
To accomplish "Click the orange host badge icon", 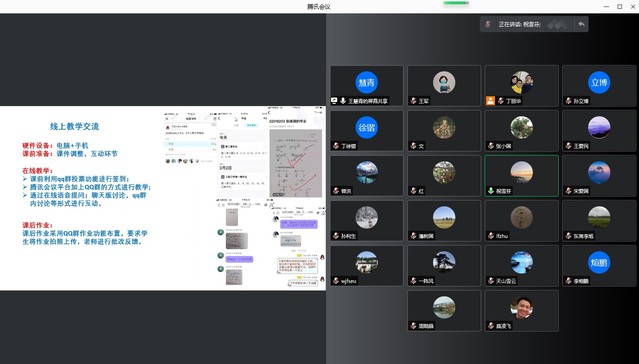I will pyautogui.click(x=490, y=101).
